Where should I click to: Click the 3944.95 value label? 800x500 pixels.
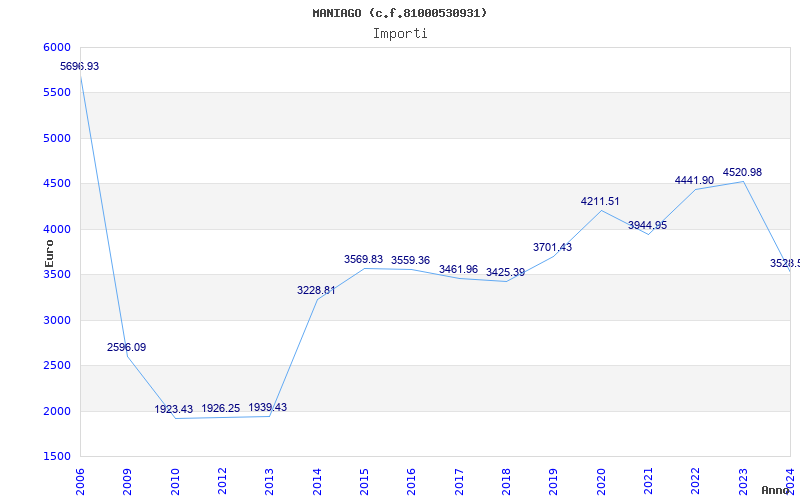pos(647,226)
